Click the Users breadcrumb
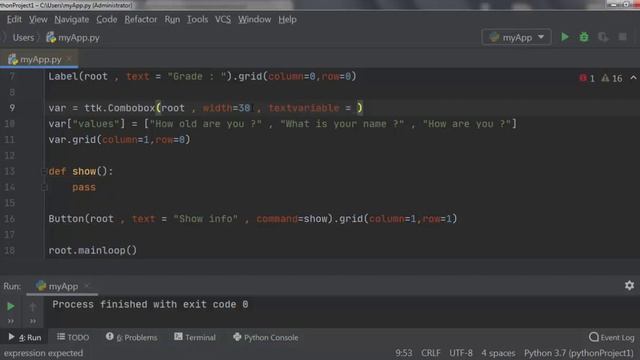The width and height of the screenshot is (640, 360). (23, 38)
